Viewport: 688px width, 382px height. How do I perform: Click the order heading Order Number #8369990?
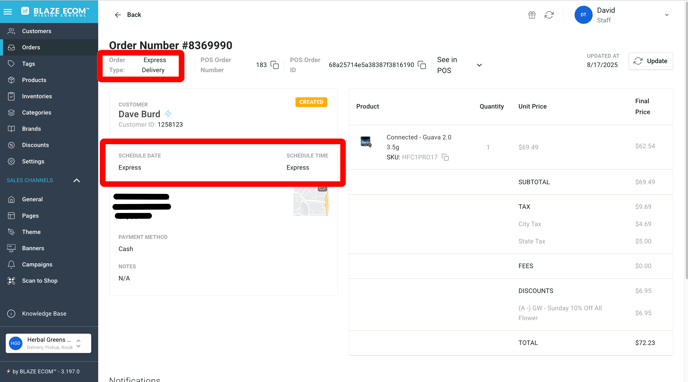(x=171, y=45)
